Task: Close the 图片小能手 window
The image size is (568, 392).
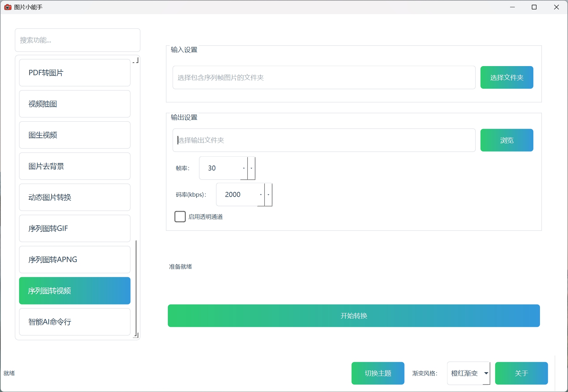Action: click(x=556, y=7)
